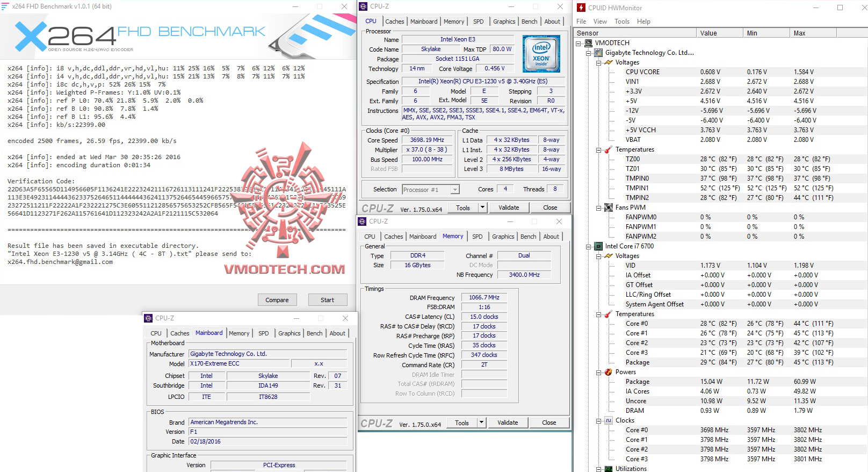Click the Fans PWM icon
The width and height of the screenshot is (868, 472).
[x=609, y=208]
